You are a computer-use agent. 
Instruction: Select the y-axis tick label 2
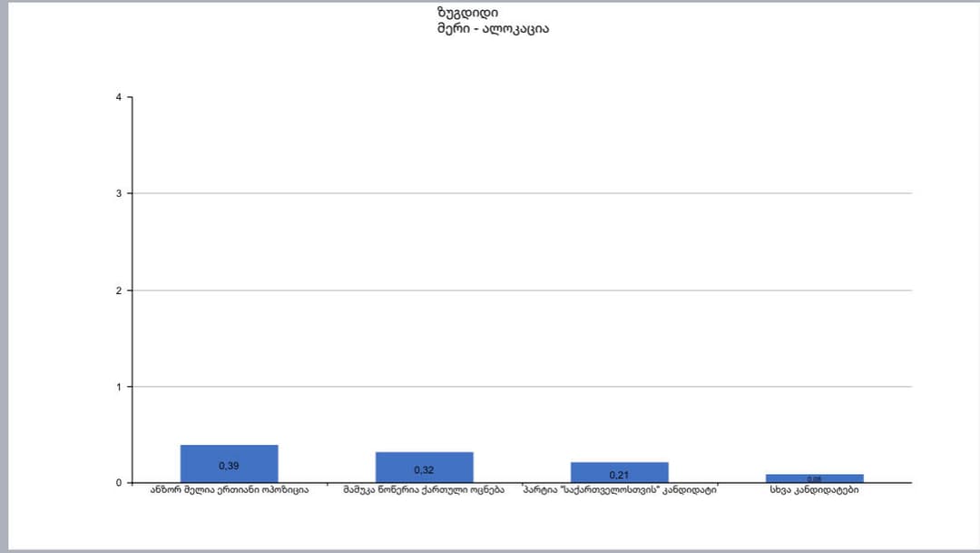[118, 291]
